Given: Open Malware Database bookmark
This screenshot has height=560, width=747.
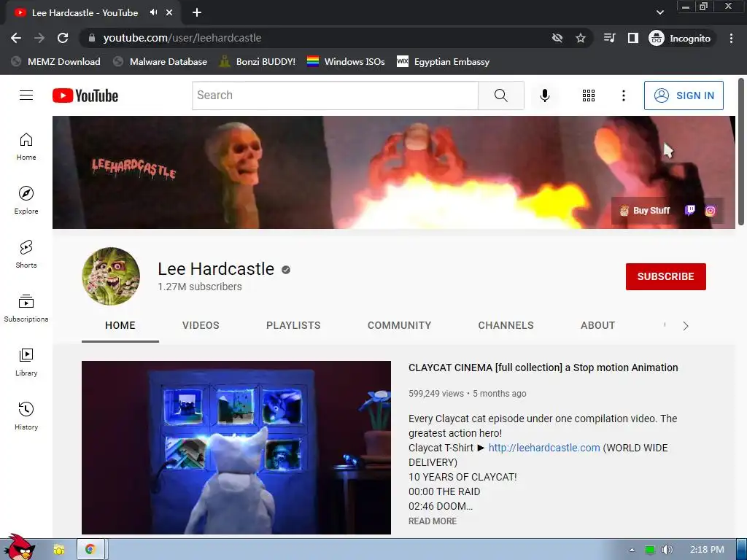Looking at the screenshot, I should coord(160,61).
